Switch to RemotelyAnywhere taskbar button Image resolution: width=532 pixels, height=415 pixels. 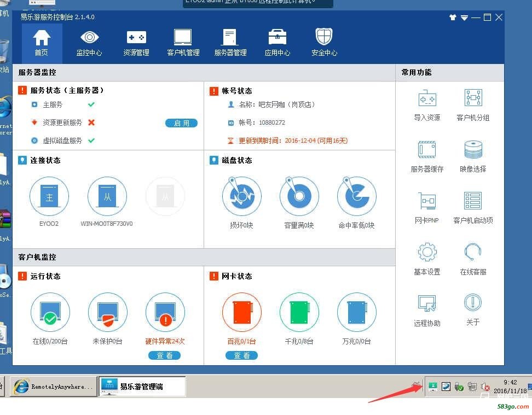pyautogui.click(x=53, y=387)
